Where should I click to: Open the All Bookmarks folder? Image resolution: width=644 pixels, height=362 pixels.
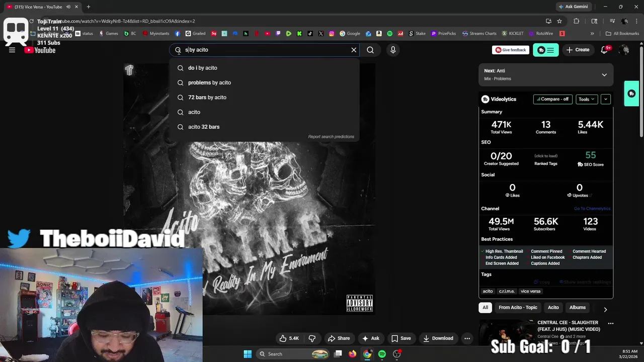(622, 34)
